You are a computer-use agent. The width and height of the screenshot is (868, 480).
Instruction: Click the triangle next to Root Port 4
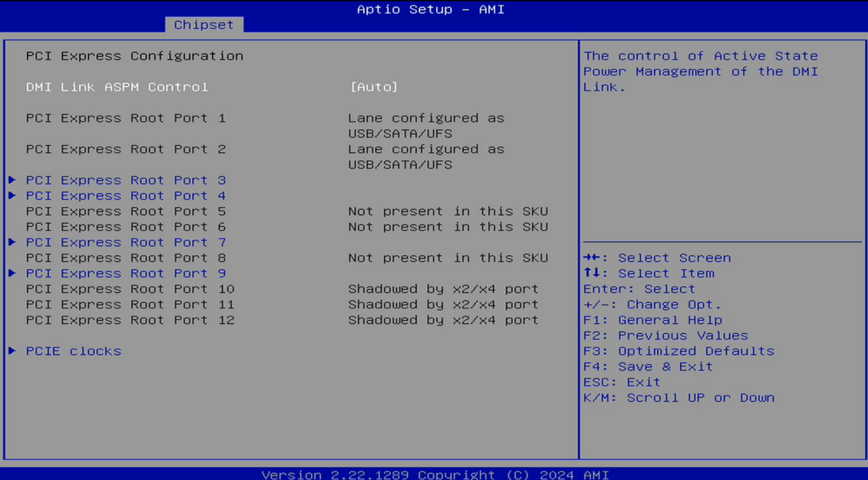point(12,195)
